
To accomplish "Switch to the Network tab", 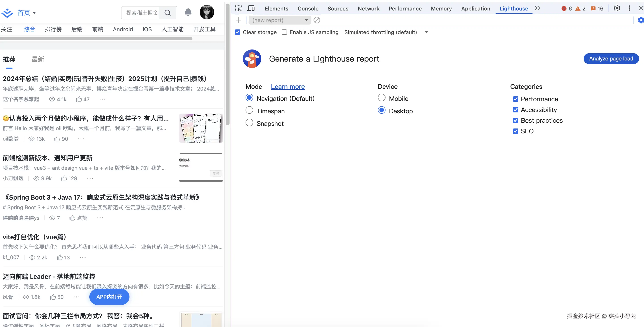I will coord(368,8).
